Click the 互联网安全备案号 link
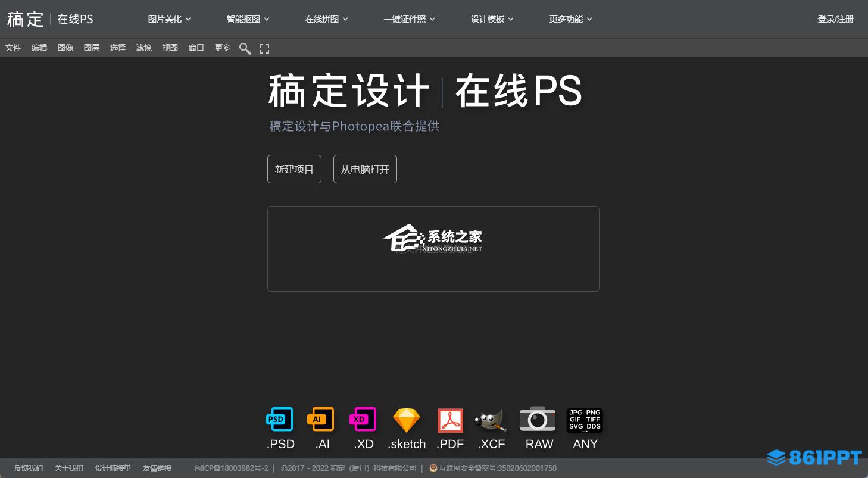 click(x=493, y=468)
